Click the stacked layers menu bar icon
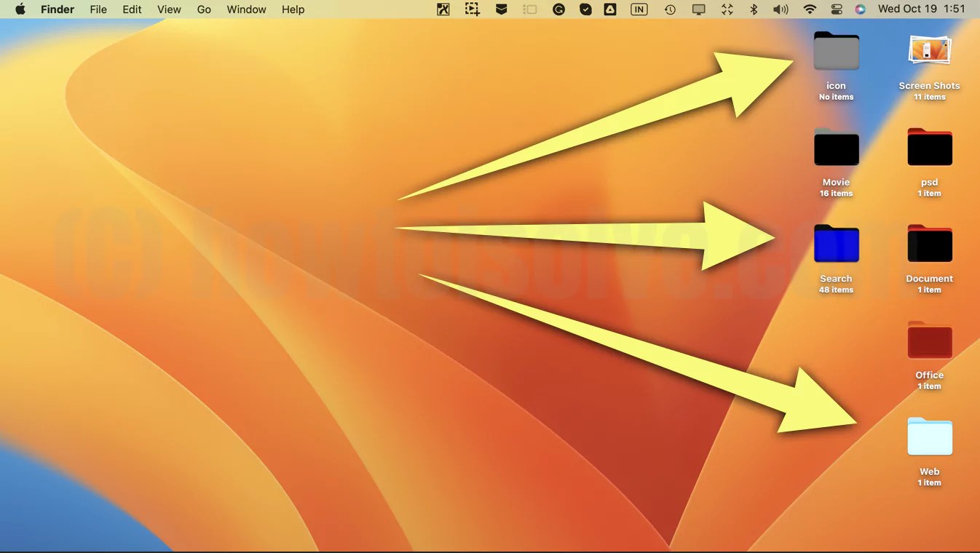The height and width of the screenshot is (553, 980). pyautogui.click(x=501, y=9)
